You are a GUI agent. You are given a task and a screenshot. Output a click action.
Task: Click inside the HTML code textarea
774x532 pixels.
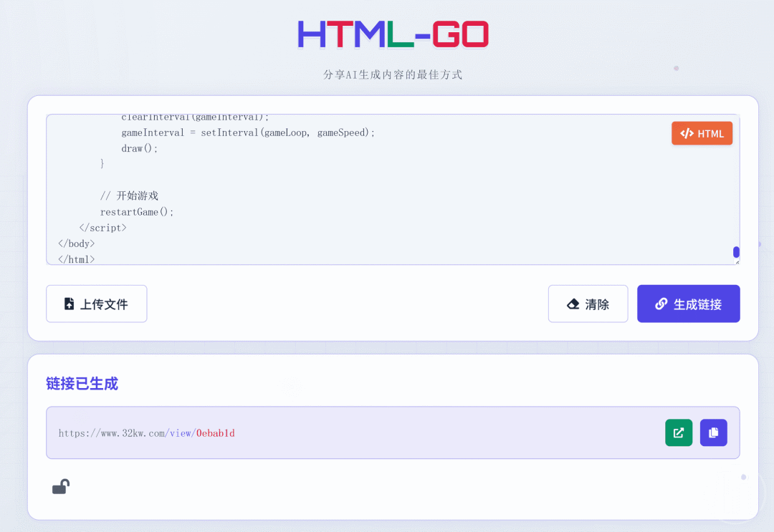393,189
